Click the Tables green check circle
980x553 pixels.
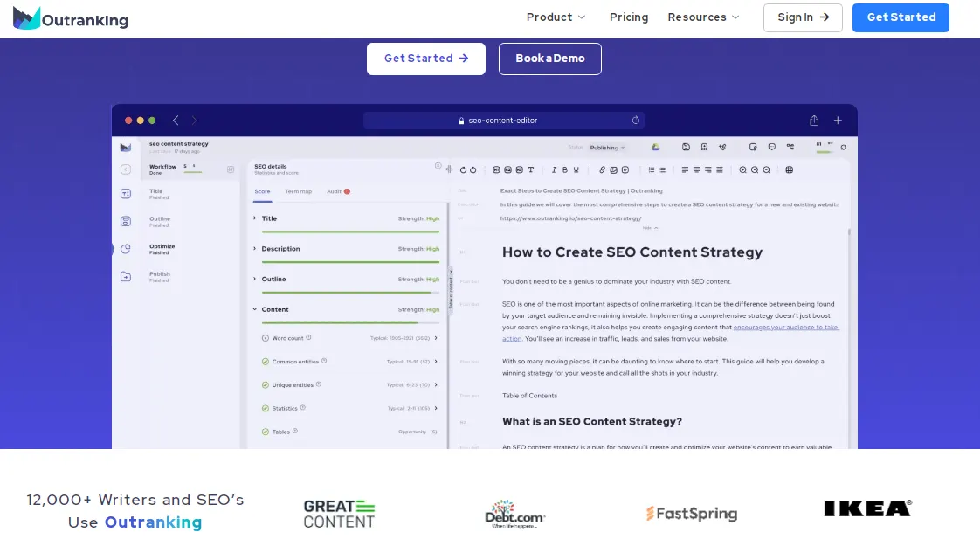(265, 432)
